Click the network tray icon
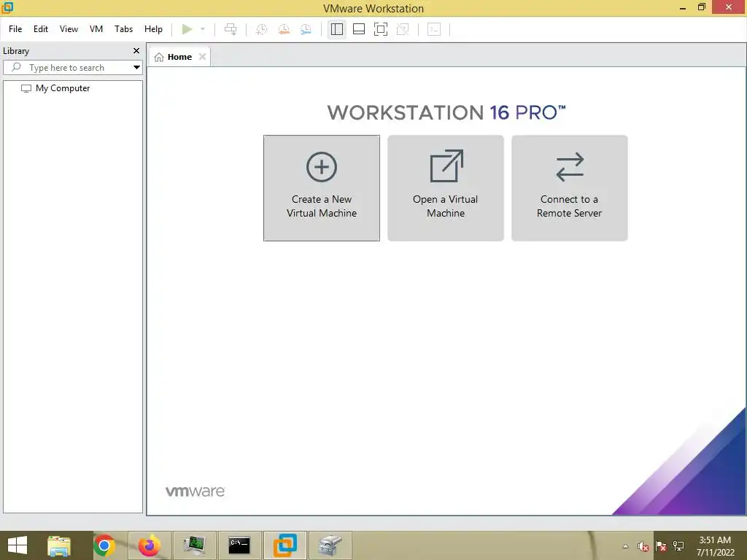 (x=678, y=546)
